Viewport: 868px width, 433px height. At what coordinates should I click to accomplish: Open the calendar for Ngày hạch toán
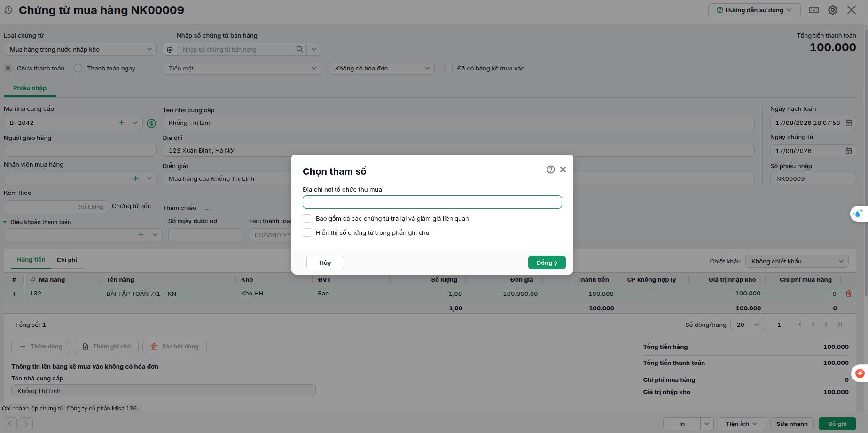849,123
